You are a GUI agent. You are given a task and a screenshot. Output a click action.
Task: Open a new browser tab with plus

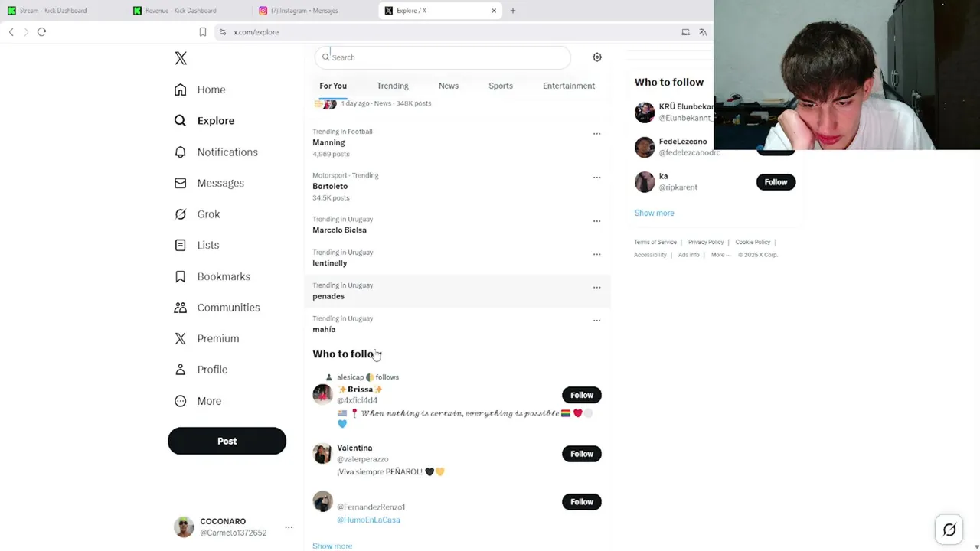click(513, 11)
